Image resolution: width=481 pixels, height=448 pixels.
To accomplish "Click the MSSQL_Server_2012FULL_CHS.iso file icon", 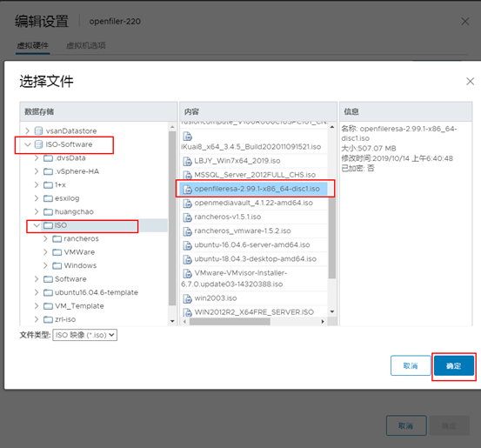I will (x=187, y=175).
